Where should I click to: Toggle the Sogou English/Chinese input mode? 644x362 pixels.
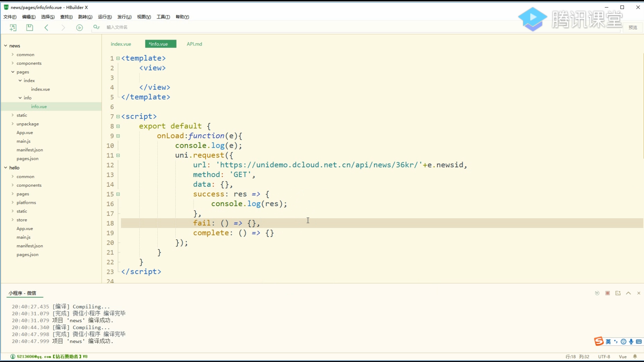(608, 342)
